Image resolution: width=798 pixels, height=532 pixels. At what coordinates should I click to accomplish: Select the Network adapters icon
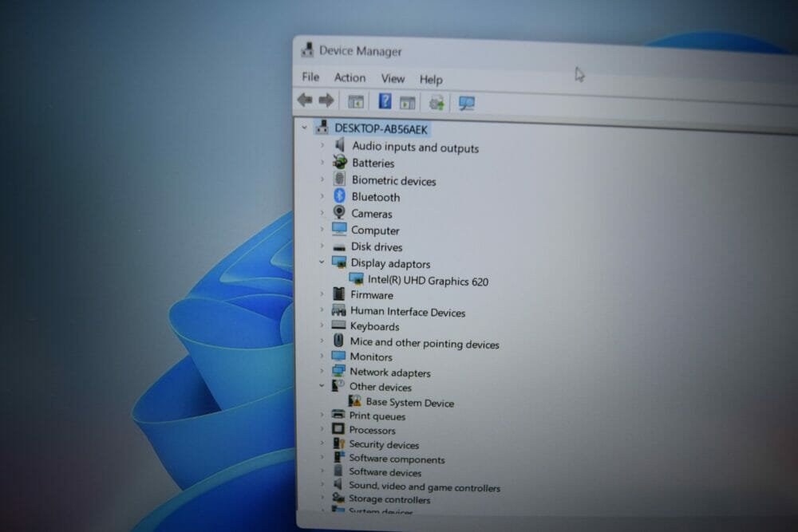click(338, 371)
